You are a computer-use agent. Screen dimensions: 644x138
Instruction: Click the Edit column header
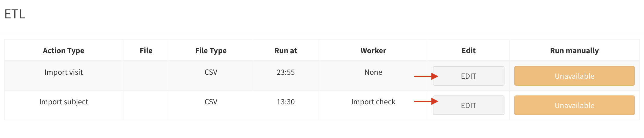(x=468, y=51)
